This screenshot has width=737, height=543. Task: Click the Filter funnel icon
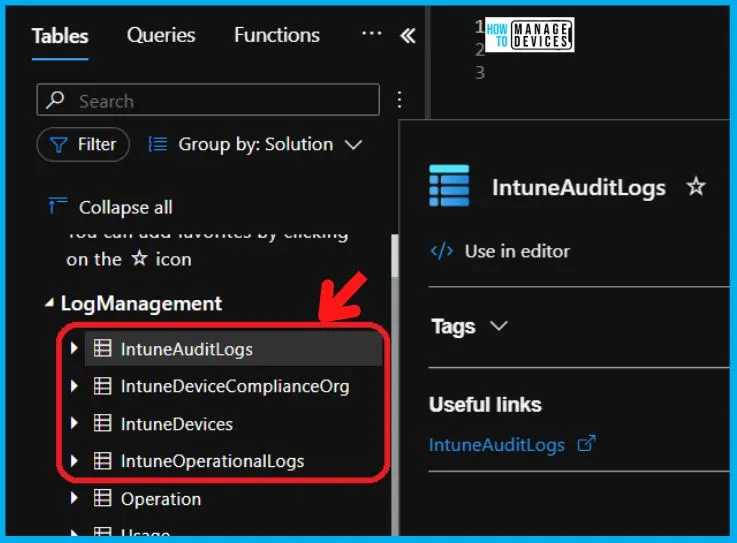click(58, 145)
